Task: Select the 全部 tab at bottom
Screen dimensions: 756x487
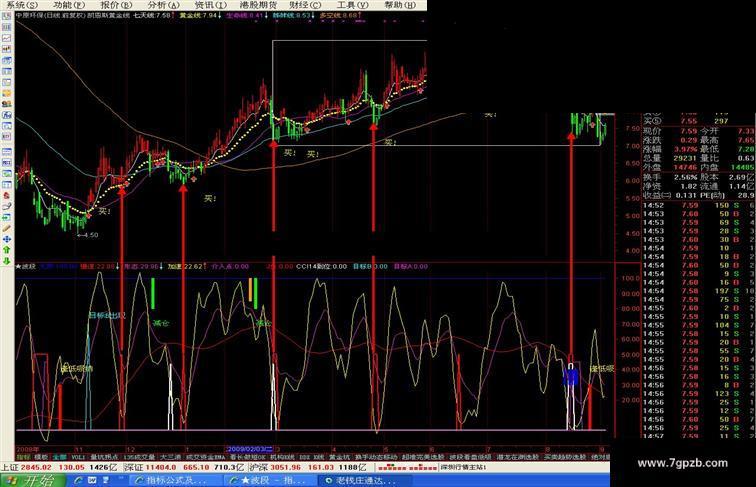Action: click(60, 457)
